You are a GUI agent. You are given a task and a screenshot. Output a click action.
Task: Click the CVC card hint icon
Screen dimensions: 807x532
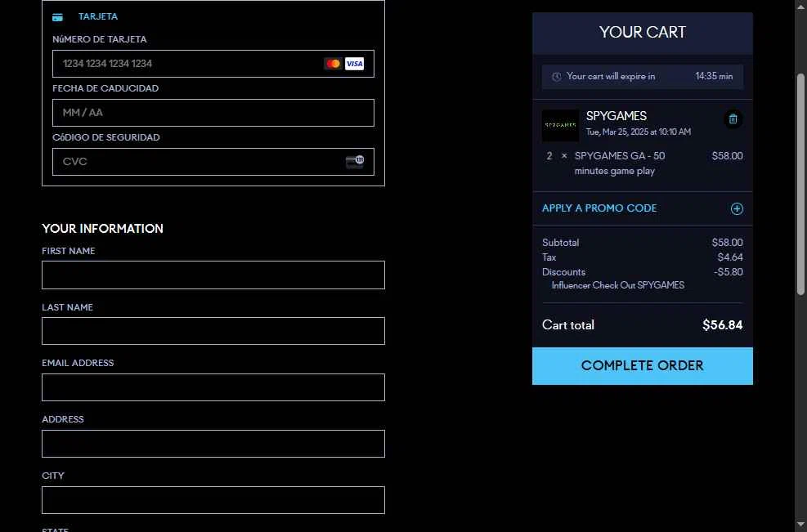[x=355, y=162]
